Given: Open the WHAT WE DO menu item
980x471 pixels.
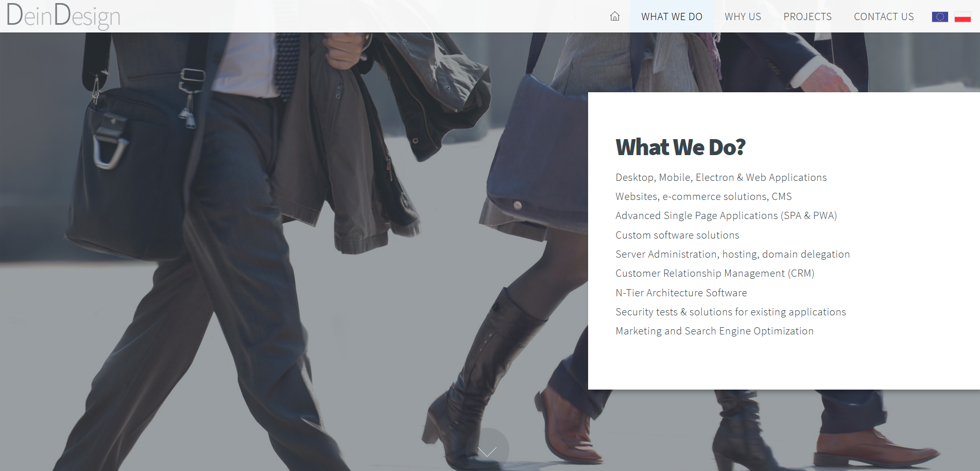Looking at the screenshot, I should coord(672,16).
